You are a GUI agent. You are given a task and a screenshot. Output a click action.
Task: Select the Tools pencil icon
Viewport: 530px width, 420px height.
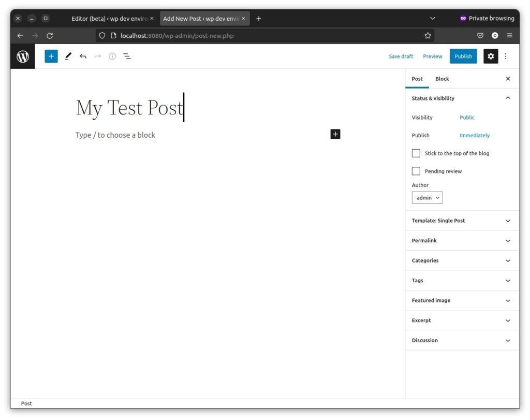point(68,56)
